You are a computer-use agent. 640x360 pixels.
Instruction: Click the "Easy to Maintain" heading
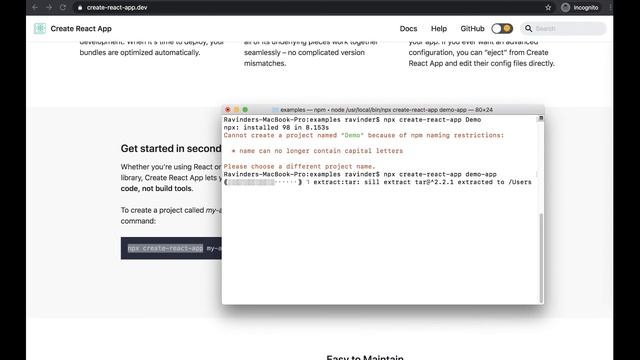click(365, 357)
